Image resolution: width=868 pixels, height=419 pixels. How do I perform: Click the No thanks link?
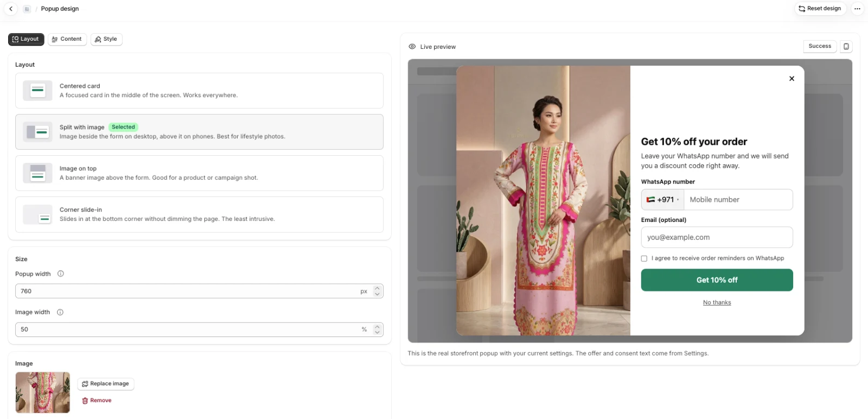[717, 303]
